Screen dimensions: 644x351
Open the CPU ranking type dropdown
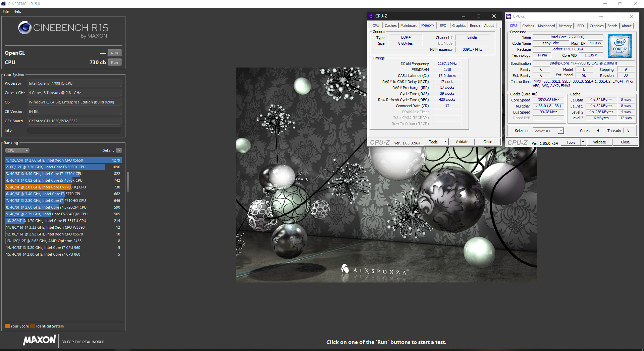pos(17,150)
